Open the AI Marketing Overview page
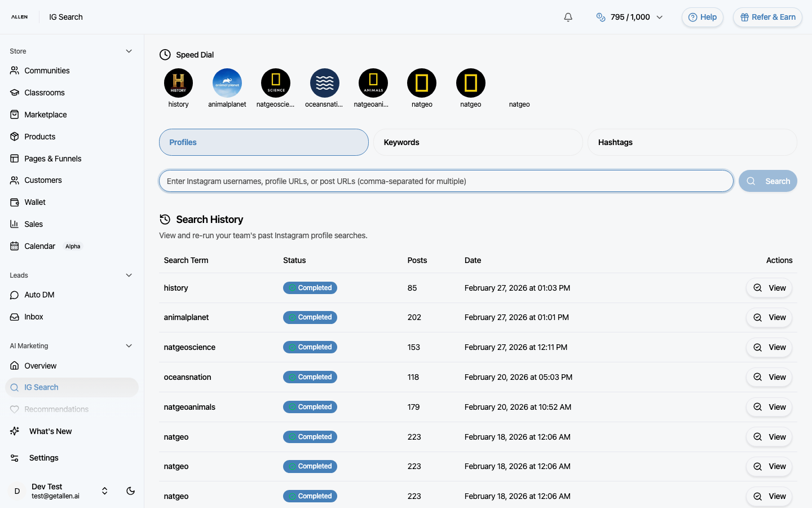The width and height of the screenshot is (812, 508). tap(40, 365)
